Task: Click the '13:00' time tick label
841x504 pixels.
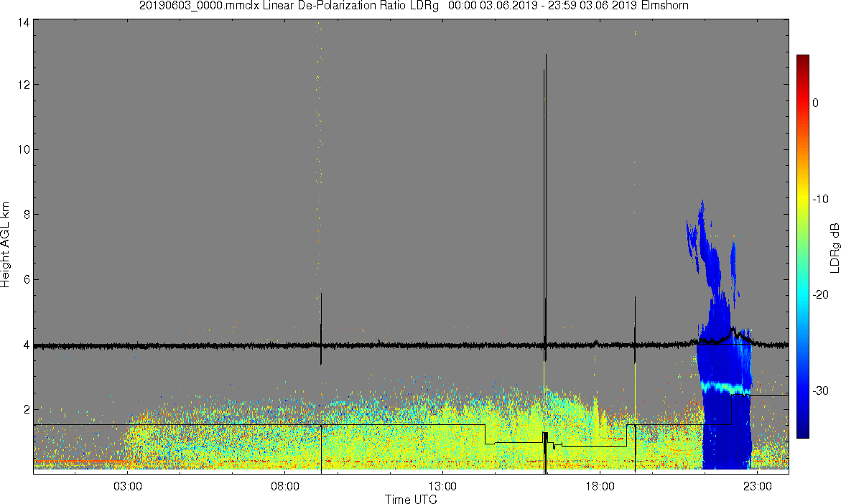Action: (442, 486)
